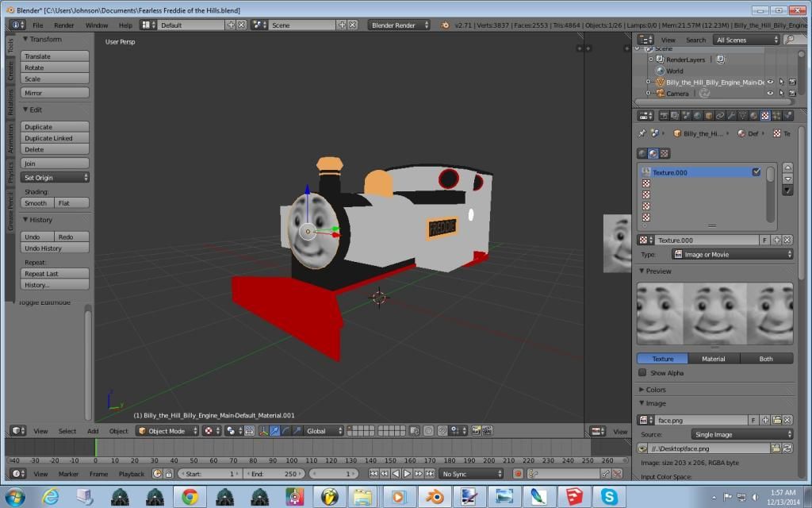This screenshot has width=812, height=508.
Task: Move texture slot up arrow
Action: (787, 167)
